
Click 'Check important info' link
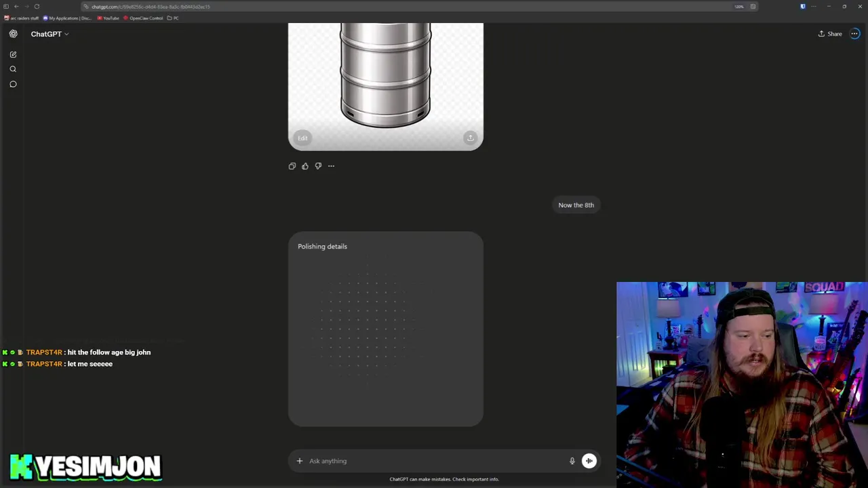(475, 479)
